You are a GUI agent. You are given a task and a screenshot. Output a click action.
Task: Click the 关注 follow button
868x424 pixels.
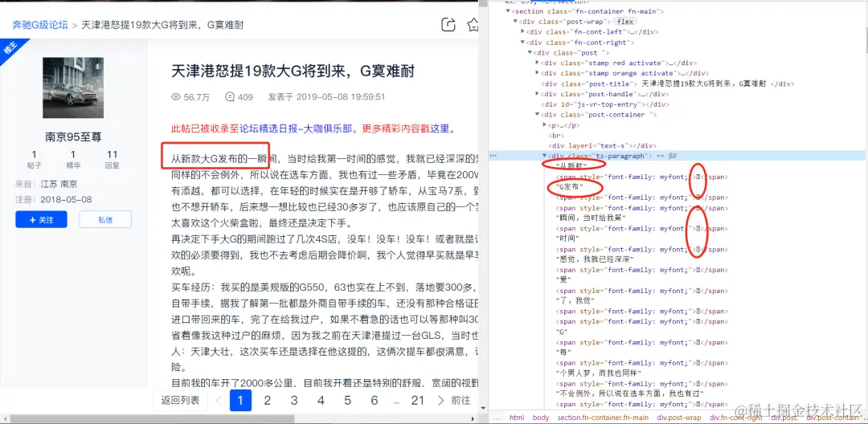[41, 219]
